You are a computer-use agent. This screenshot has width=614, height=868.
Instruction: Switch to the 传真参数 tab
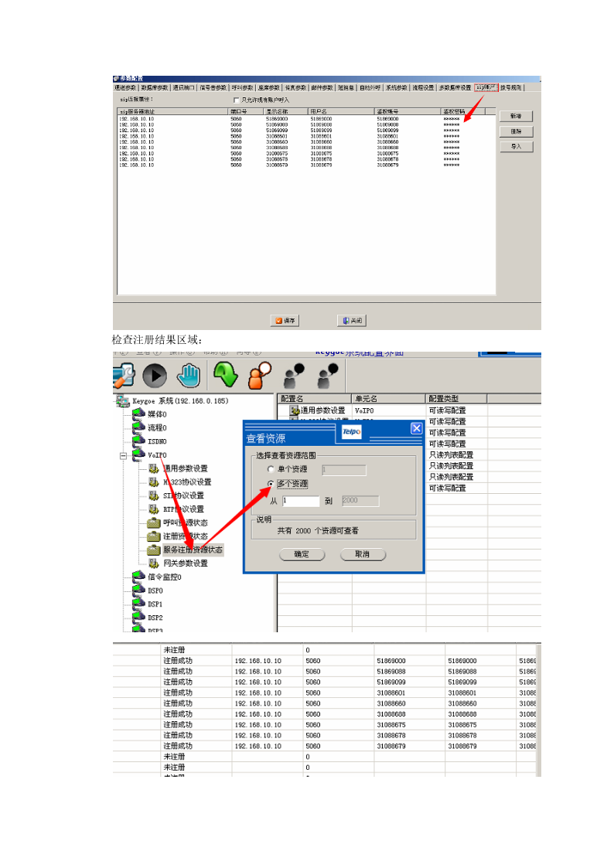click(x=295, y=87)
